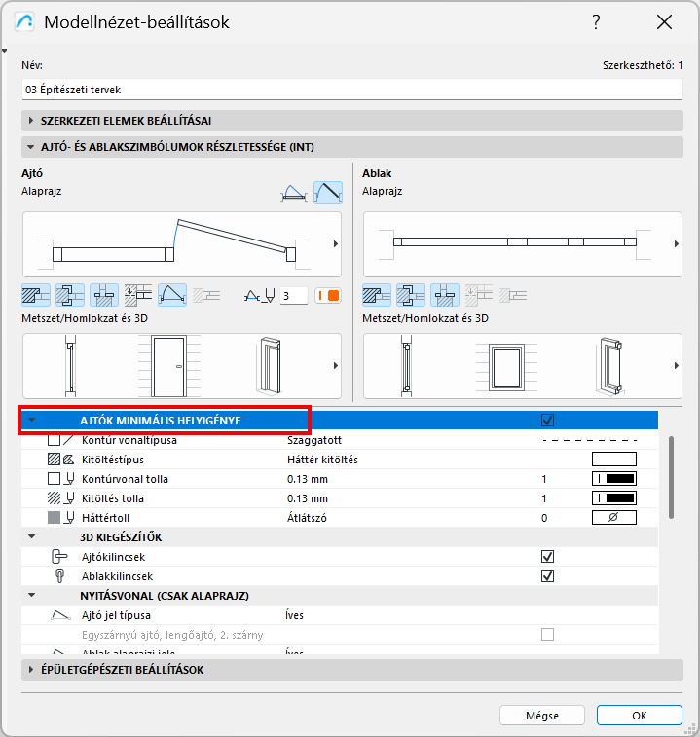
Task: Click the Mégse button
Action: click(542, 716)
